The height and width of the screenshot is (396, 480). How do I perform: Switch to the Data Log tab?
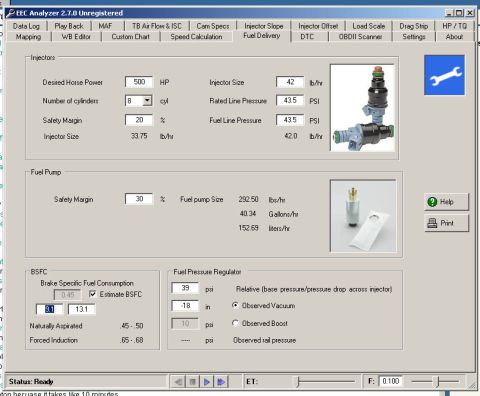(26, 26)
